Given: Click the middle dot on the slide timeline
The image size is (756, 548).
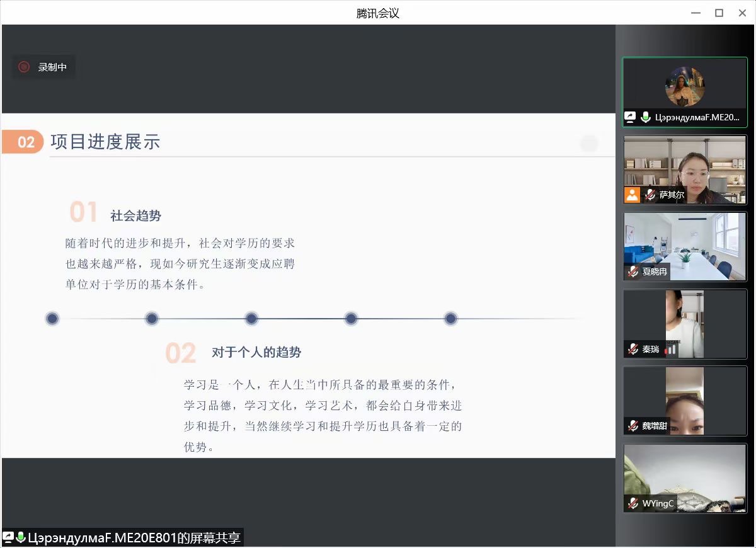Looking at the screenshot, I should [x=251, y=319].
